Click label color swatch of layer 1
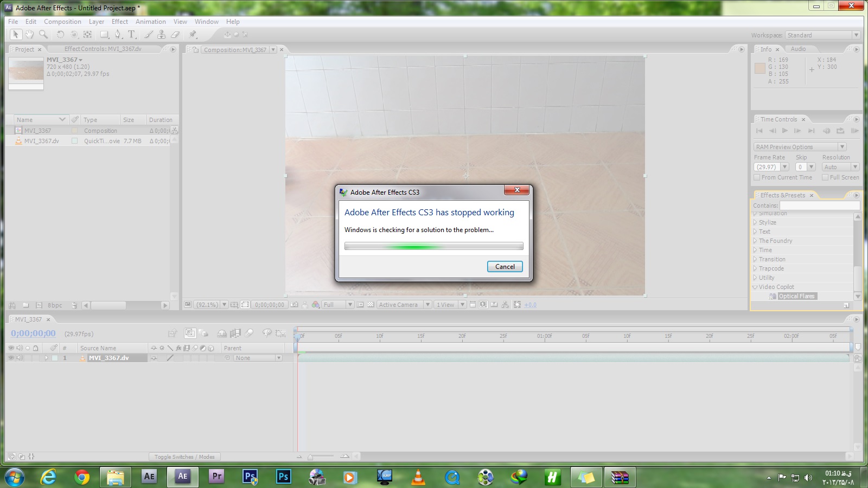 pos(55,358)
